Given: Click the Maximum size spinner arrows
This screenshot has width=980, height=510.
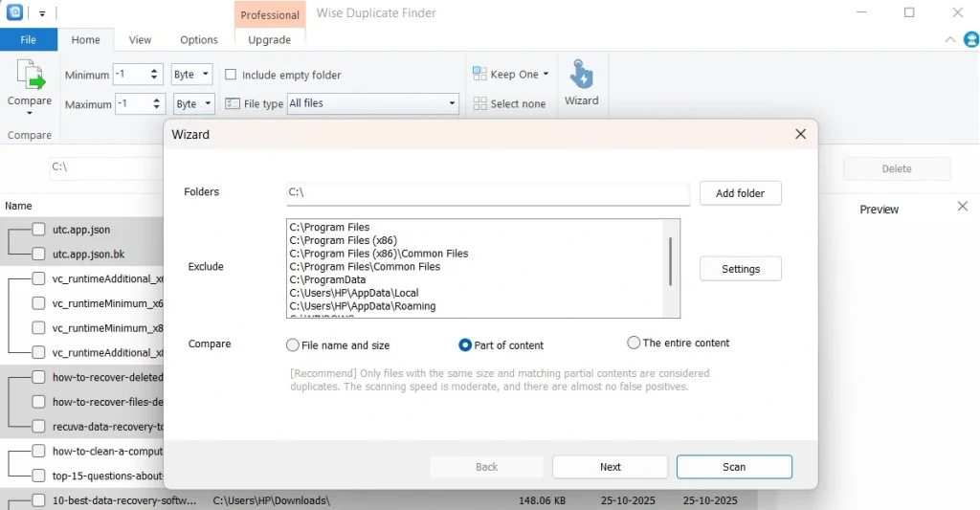Looking at the screenshot, I should point(156,103).
